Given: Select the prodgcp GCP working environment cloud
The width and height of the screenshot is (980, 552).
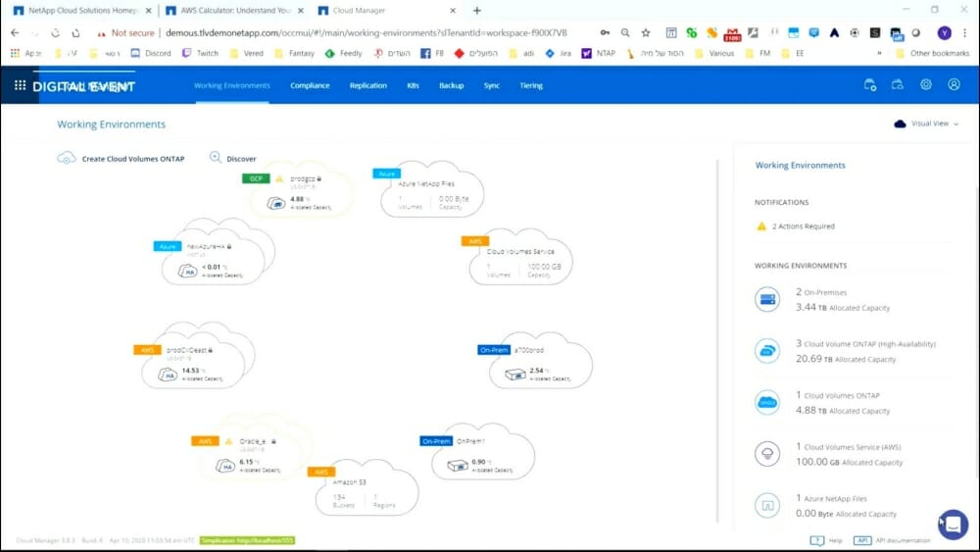Looking at the screenshot, I should click(301, 192).
